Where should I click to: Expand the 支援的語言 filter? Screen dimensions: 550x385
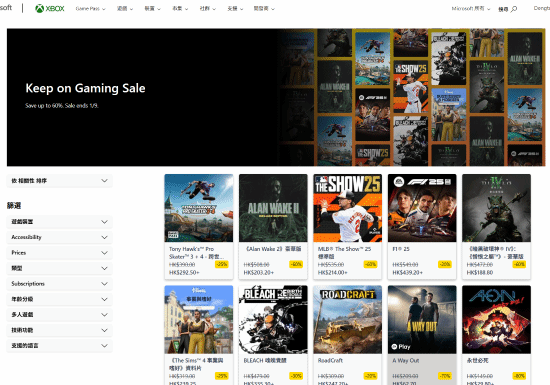[60, 346]
